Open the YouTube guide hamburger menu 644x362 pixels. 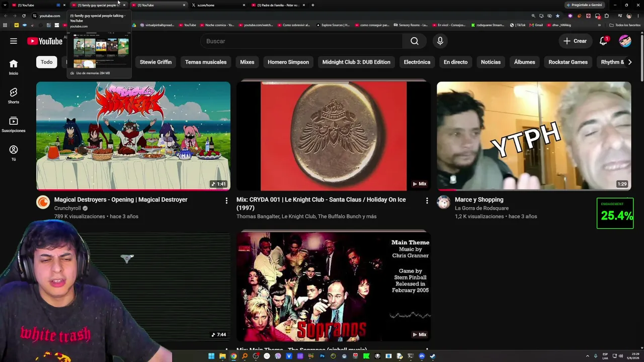[14, 41]
